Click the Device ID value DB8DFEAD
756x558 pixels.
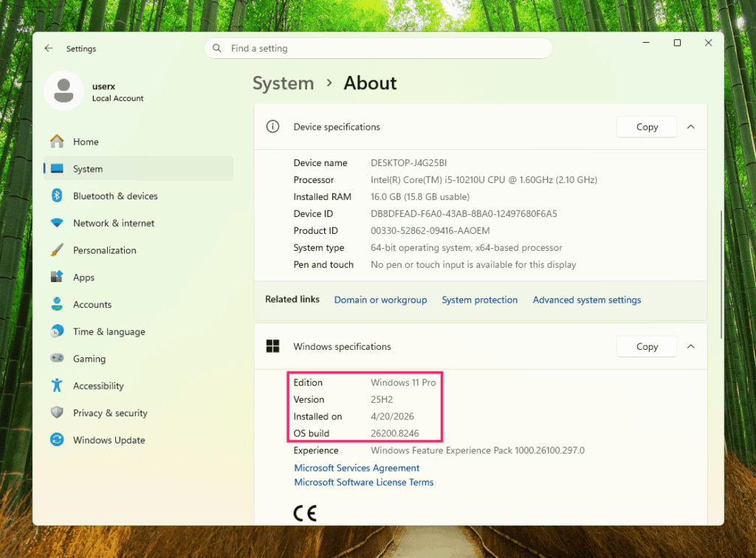tap(464, 213)
